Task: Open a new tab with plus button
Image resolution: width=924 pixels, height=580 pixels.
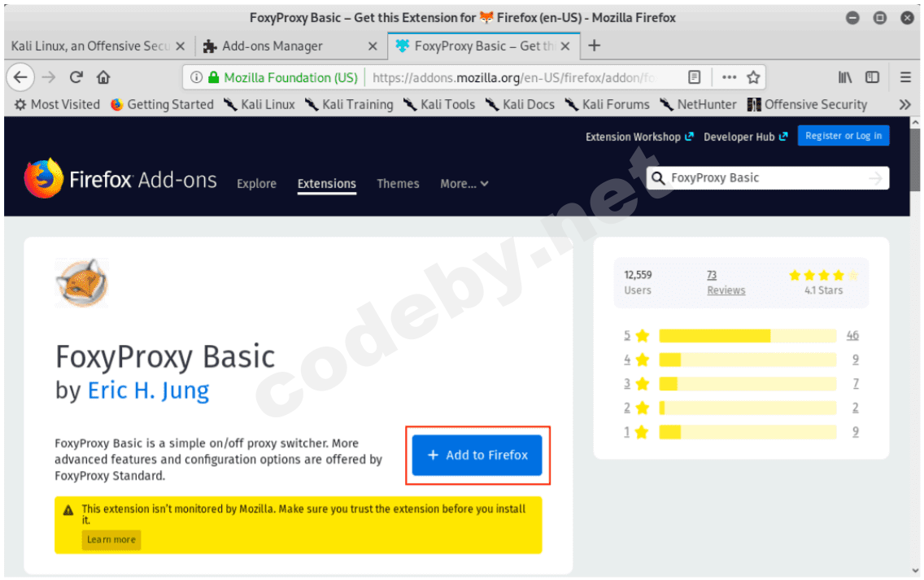Action: [x=594, y=46]
